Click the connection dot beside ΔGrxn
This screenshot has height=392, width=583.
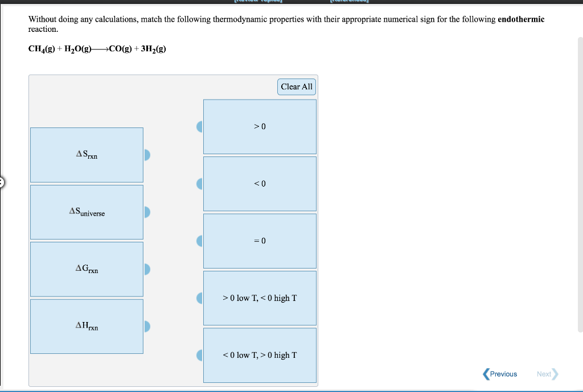pos(146,269)
